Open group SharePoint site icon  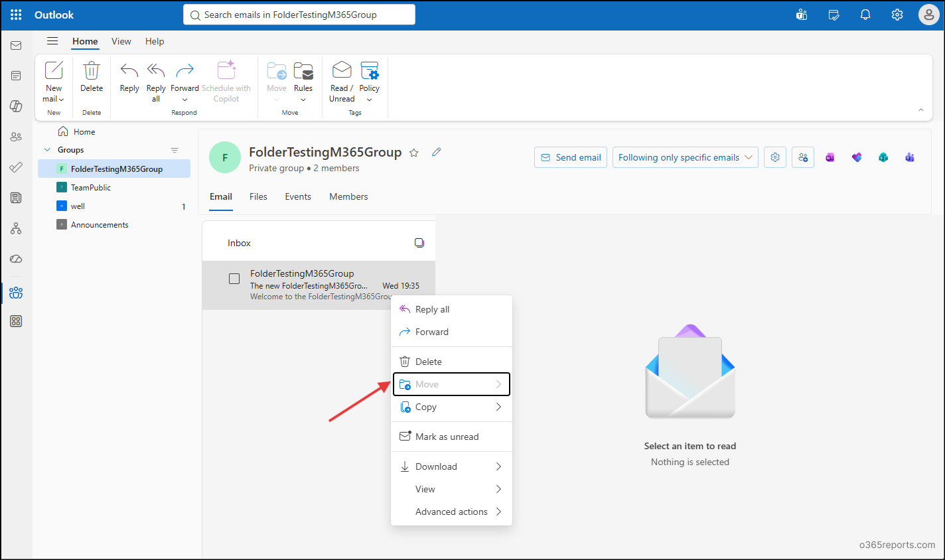883,157
